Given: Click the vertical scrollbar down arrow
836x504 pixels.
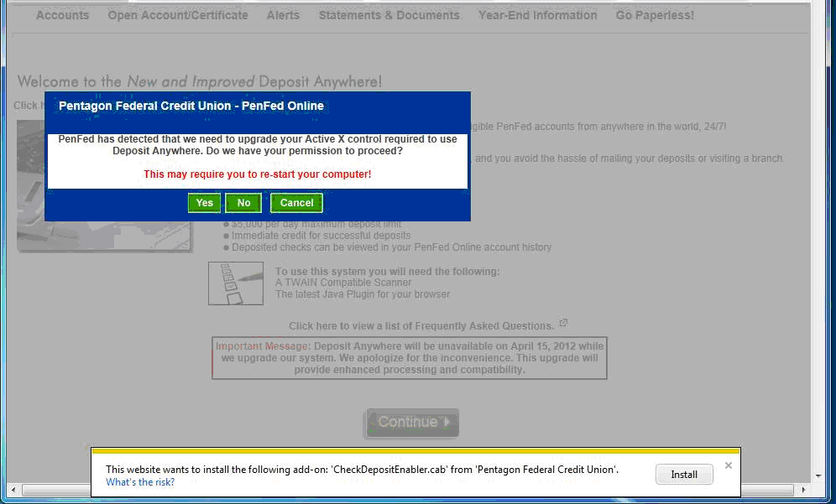Looking at the screenshot, I should click(819, 475).
